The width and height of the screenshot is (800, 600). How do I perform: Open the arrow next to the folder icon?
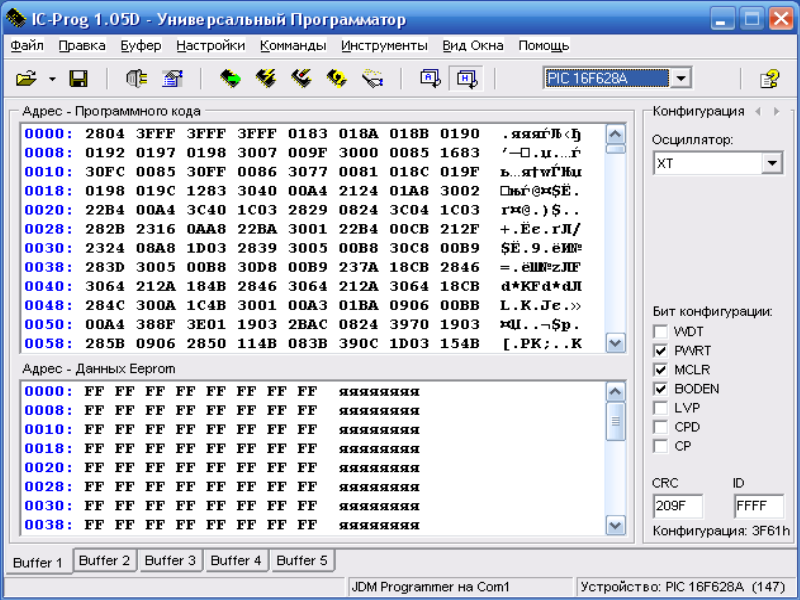[52, 79]
